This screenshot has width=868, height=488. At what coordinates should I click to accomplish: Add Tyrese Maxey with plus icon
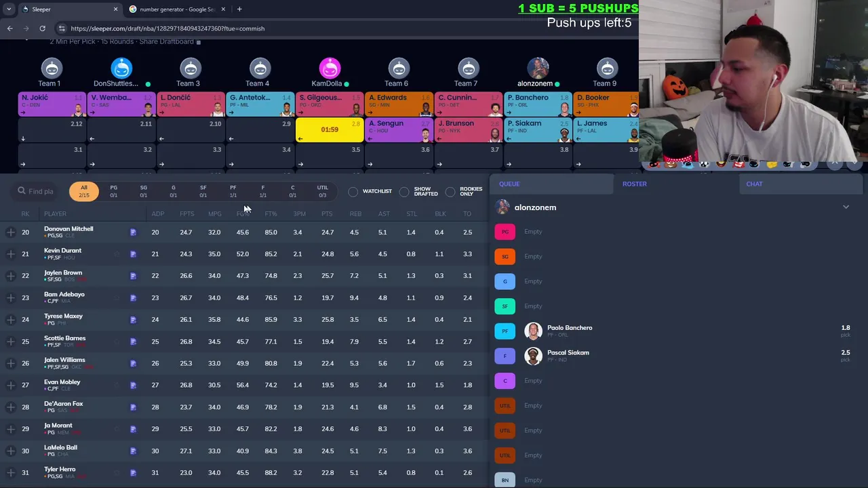click(x=10, y=319)
